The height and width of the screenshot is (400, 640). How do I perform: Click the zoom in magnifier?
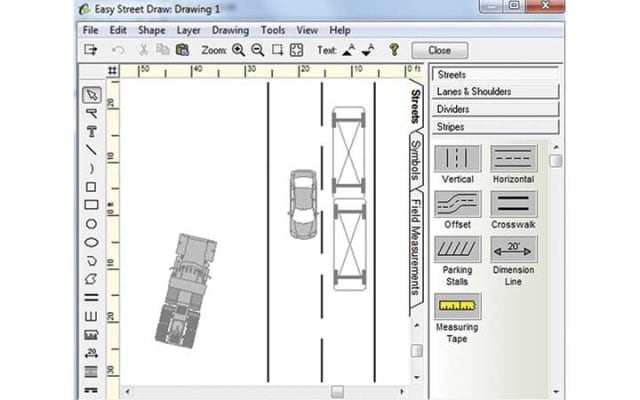click(x=238, y=49)
